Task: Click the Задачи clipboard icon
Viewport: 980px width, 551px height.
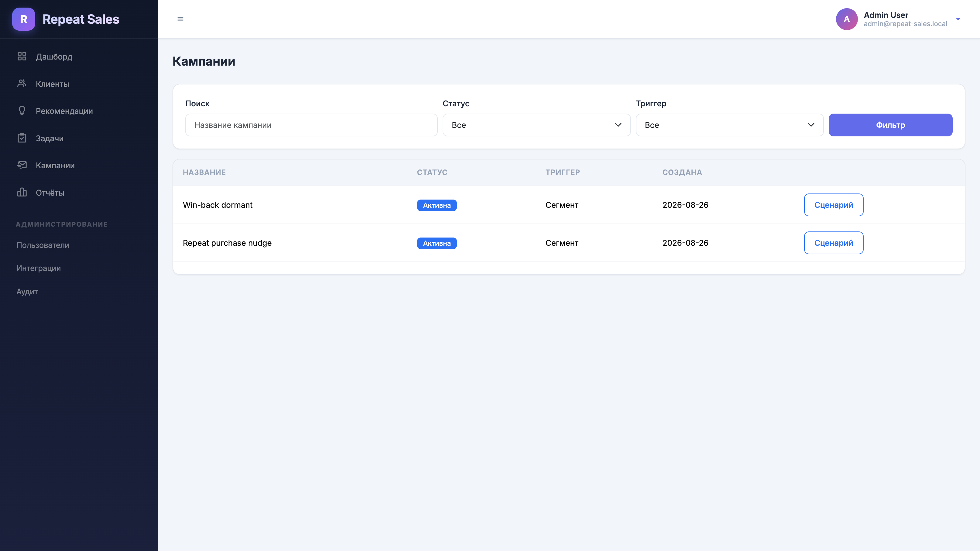Action: point(22,138)
